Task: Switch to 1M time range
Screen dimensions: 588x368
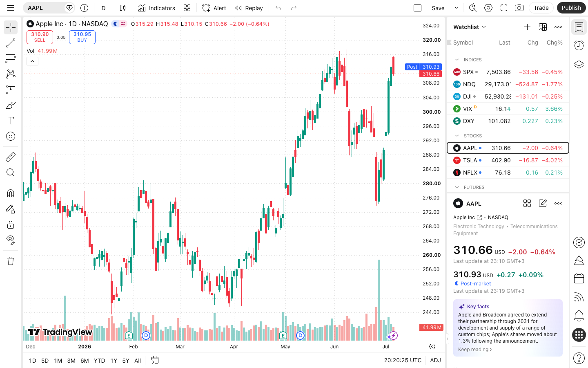Action: (x=58, y=361)
